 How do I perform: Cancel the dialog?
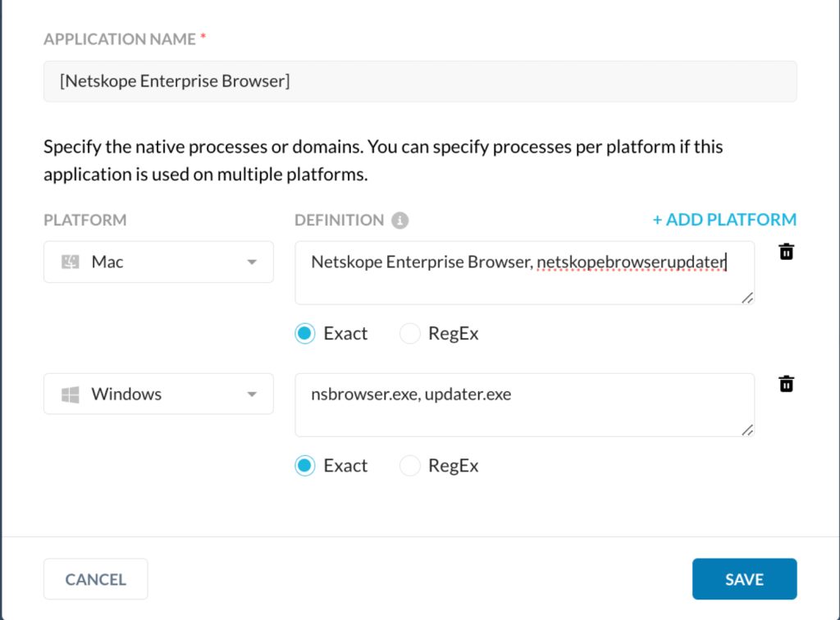click(95, 579)
